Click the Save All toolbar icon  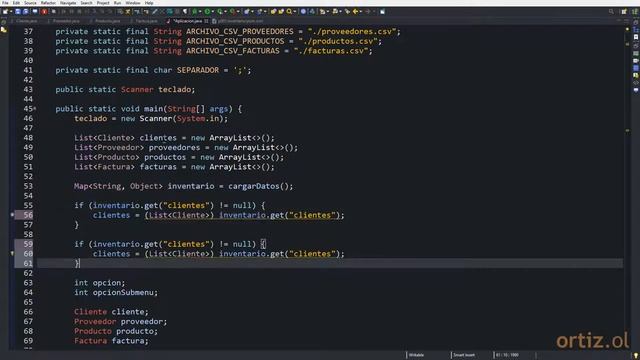pyautogui.click(x=25, y=11)
